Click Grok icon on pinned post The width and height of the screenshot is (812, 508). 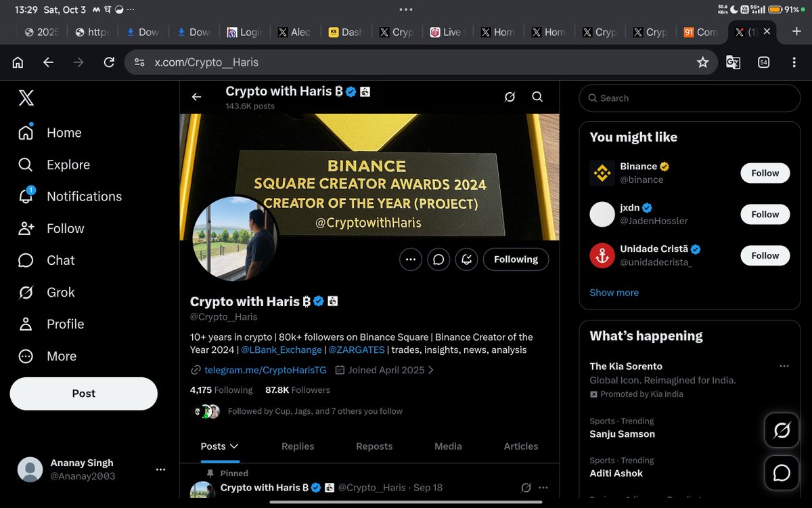pos(526,488)
